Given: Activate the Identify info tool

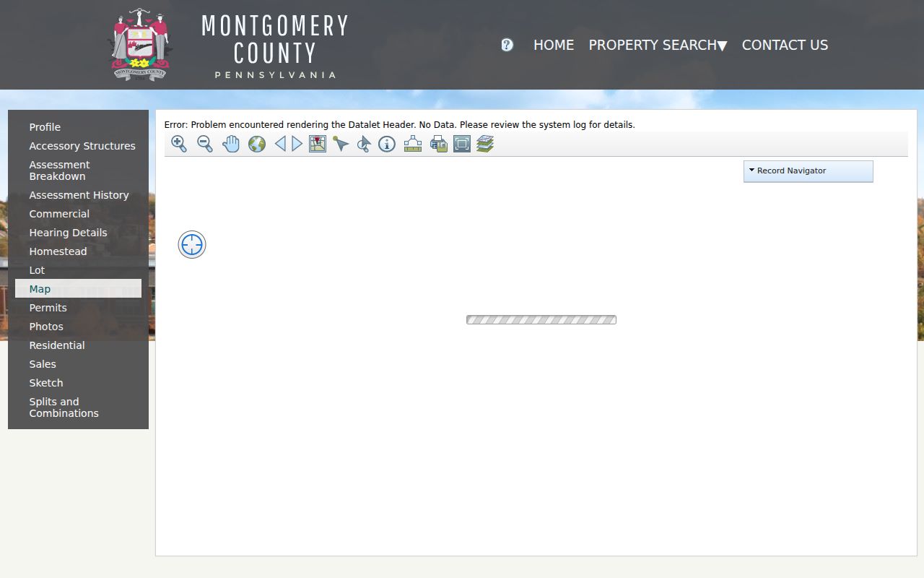Looking at the screenshot, I should (x=387, y=144).
